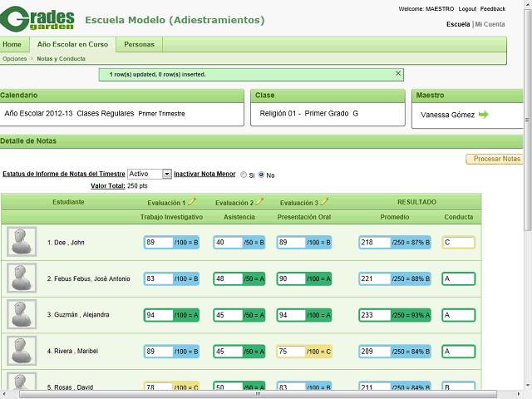Click teacher name Vanessa Gómez
Screen dimensions: 532x399
pyautogui.click(x=447, y=115)
